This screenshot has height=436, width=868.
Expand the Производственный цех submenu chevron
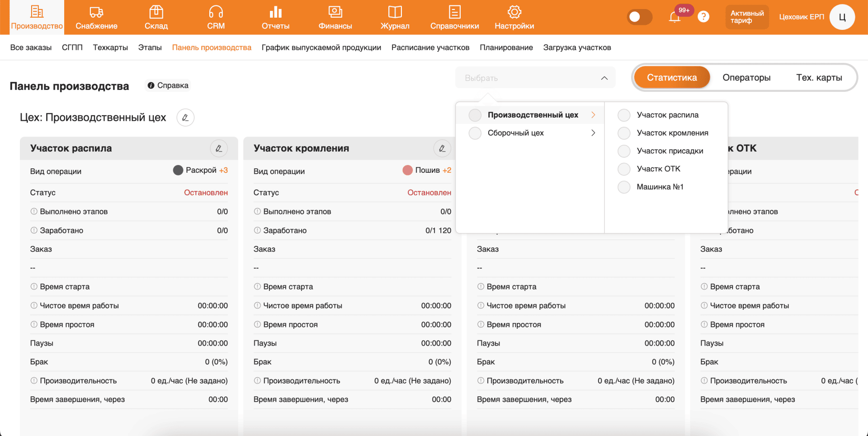coord(593,115)
